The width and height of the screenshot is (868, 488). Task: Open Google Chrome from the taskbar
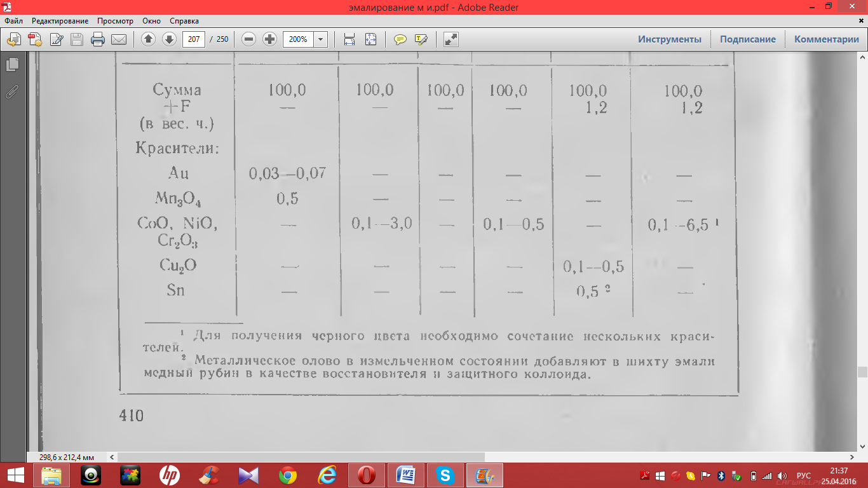click(x=288, y=475)
